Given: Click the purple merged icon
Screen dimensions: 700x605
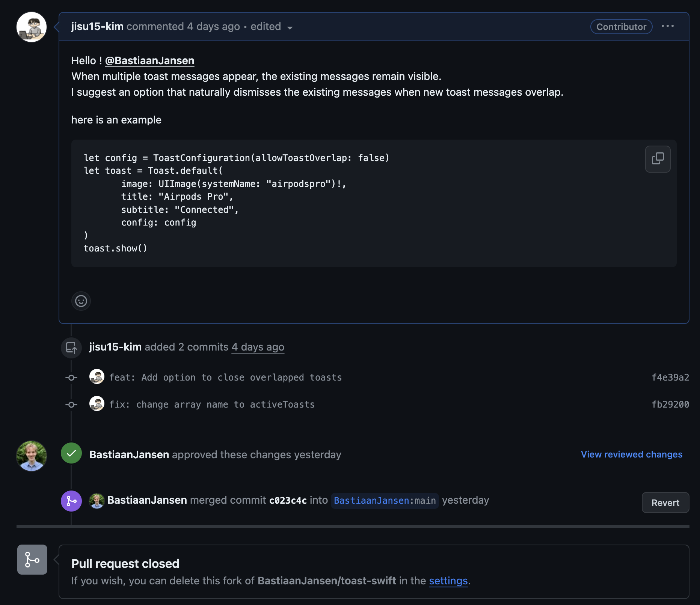Looking at the screenshot, I should pos(71,501).
